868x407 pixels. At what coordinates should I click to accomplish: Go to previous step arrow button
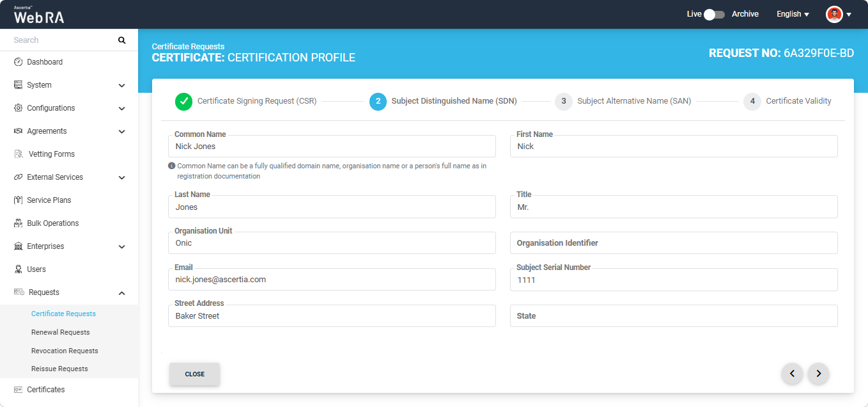[793, 374]
